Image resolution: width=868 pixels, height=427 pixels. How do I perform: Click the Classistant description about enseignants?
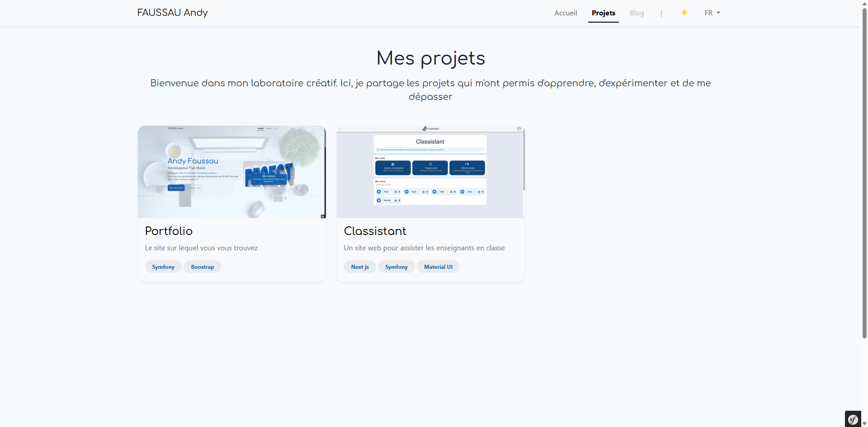[x=424, y=248]
